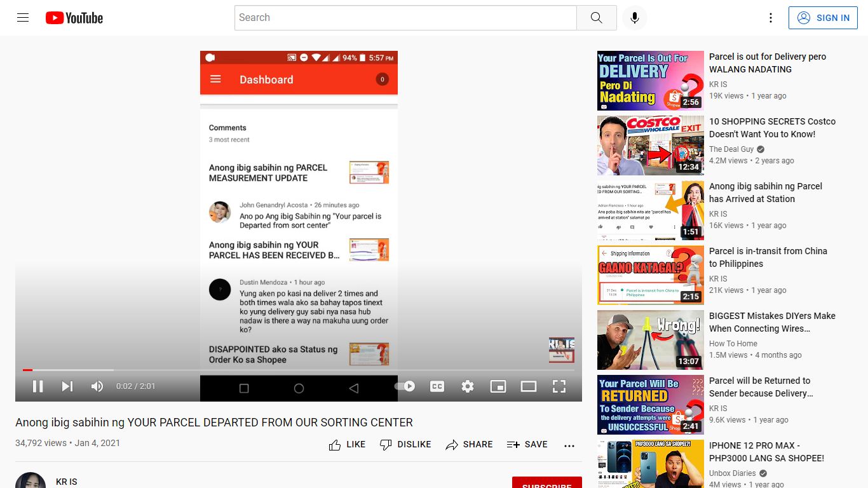Seek on the video progress bar
This screenshot has height=488, width=868.
point(299,370)
